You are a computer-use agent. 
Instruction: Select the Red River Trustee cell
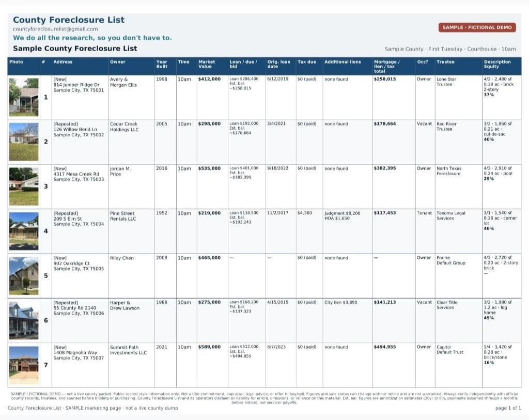coord(446,127)
